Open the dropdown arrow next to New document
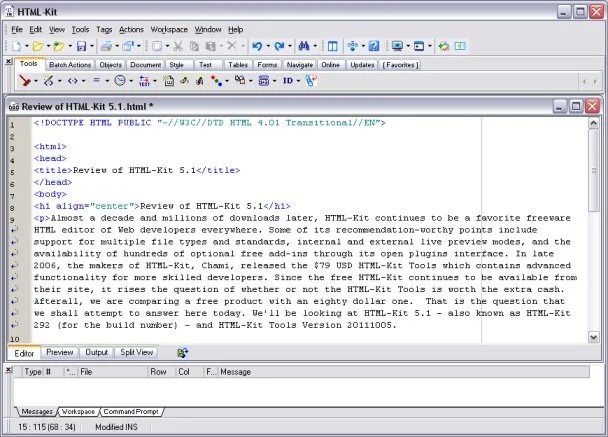This screenshot has width=608, height=437. click(27, 46)
